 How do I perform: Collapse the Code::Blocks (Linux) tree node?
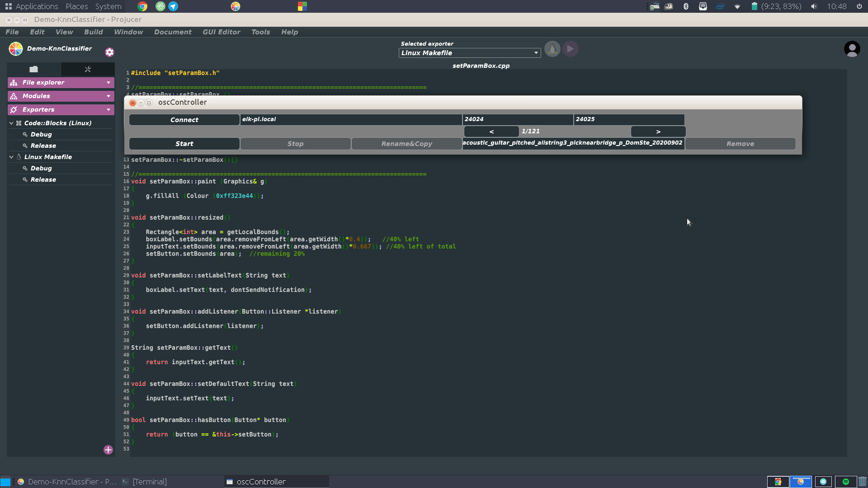[11, 123]
